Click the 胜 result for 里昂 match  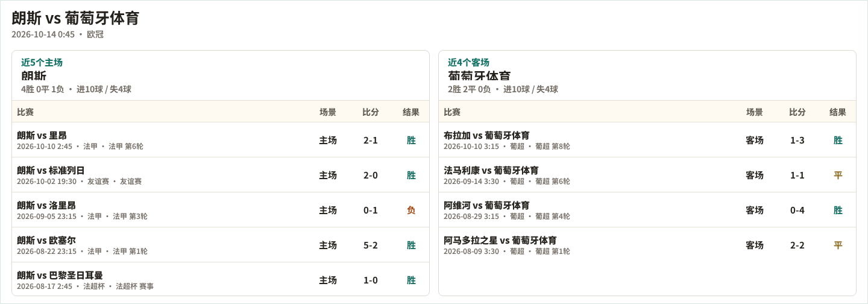411,140
